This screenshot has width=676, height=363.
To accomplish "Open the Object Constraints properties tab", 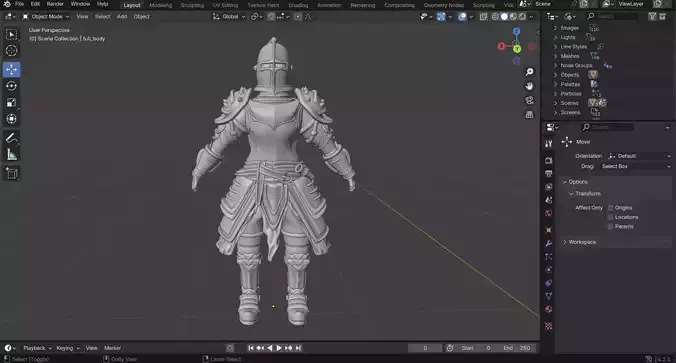I will [x=548, y=283].
